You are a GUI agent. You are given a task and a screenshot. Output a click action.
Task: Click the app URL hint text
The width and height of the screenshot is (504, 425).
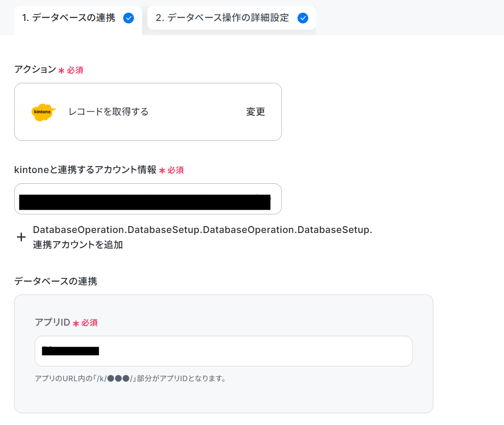tap(130, 378)
